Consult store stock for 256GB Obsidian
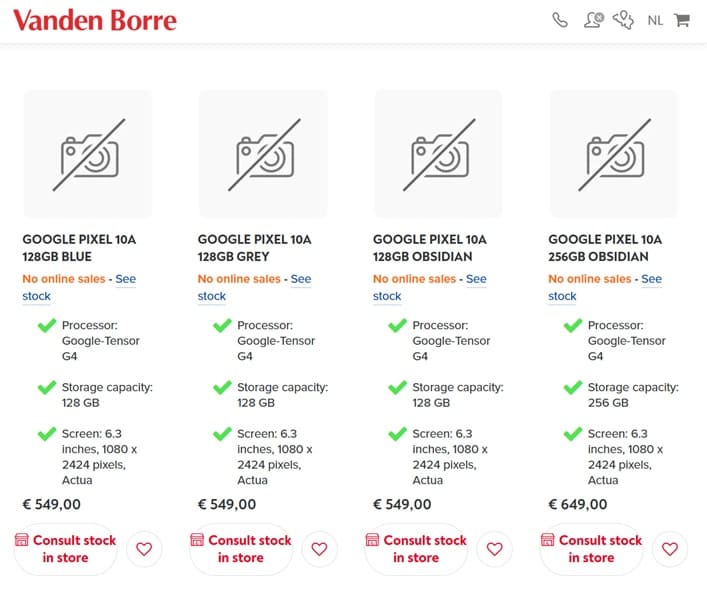 tap(592, 549)
